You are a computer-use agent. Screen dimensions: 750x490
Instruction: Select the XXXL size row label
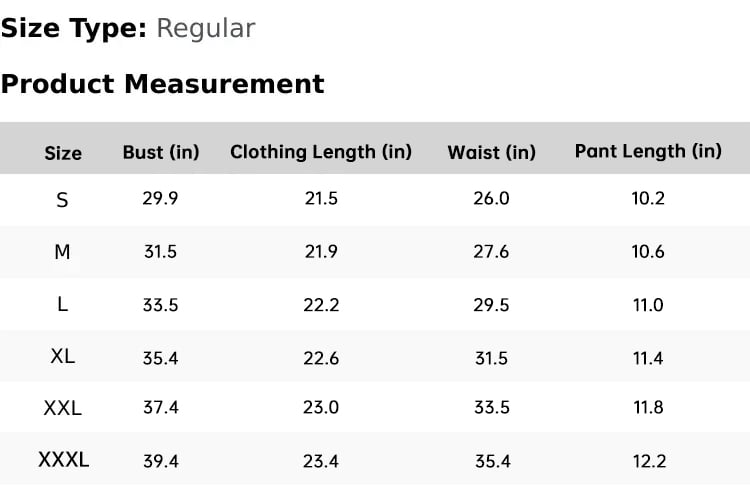pyautogui.click(x=63, y=460)
